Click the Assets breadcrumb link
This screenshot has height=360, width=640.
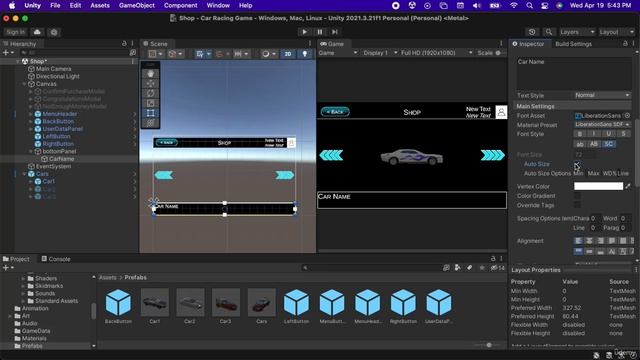pyautogui.click(x=108, y=278)
